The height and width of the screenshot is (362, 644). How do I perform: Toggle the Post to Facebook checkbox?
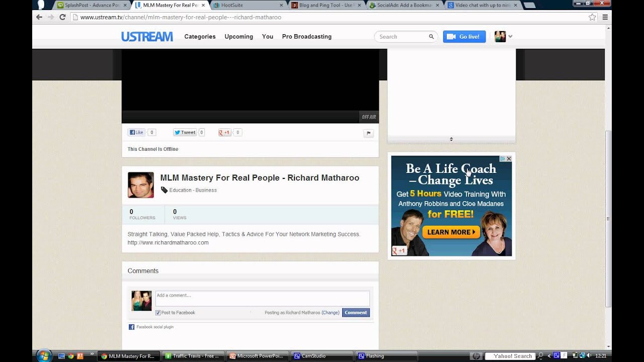tap(158, 313)
